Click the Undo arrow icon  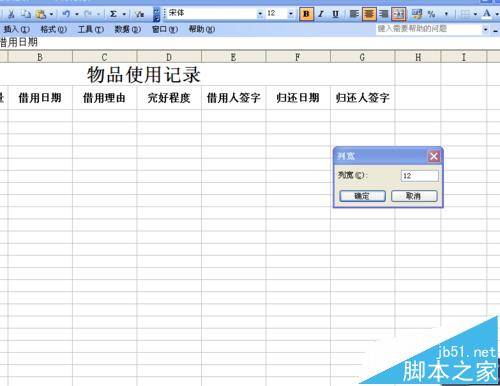coord(66,14)
